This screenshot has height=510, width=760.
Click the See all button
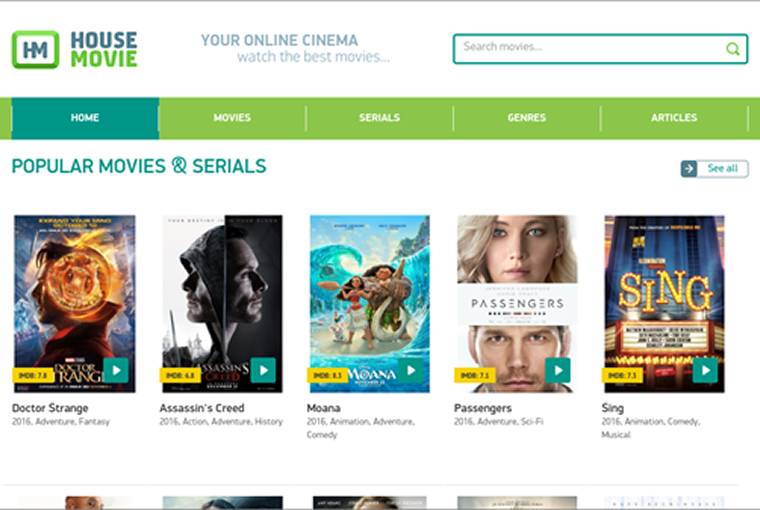[x=722, y=169]
